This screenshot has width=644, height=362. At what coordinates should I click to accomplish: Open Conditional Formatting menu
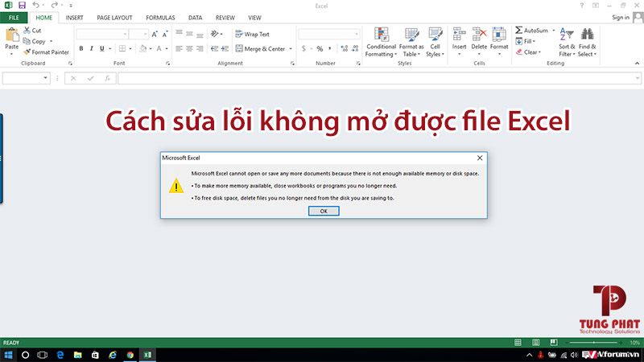(381, 42)
